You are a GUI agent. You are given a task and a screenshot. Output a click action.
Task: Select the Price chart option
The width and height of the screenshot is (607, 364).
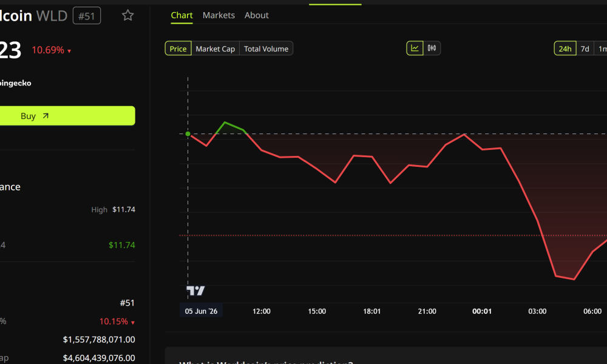178,49
